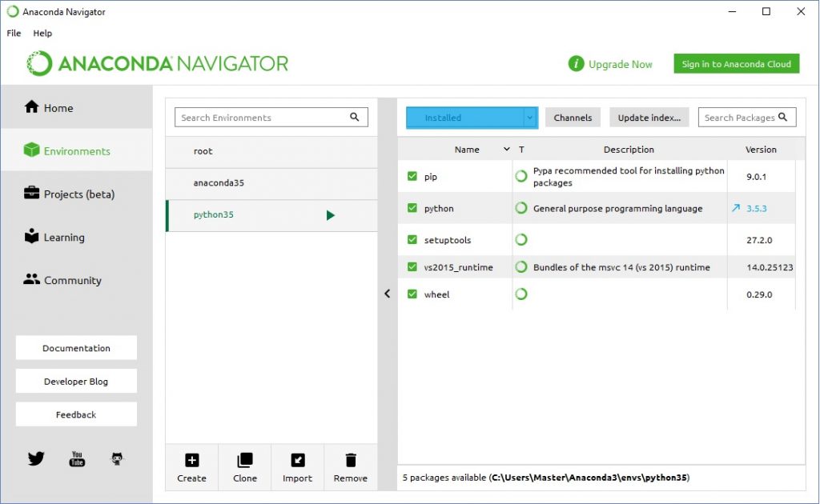Click the Name column sort arrow
This screenshot has height=504, width=820.
(506, 150)
